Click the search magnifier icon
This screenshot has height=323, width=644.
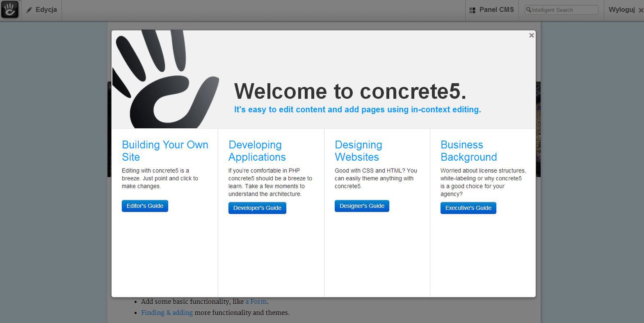[529, 10]
